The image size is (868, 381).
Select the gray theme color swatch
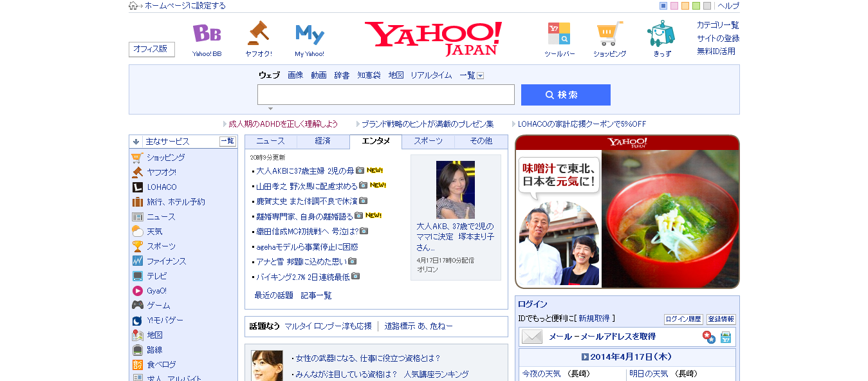707,6
